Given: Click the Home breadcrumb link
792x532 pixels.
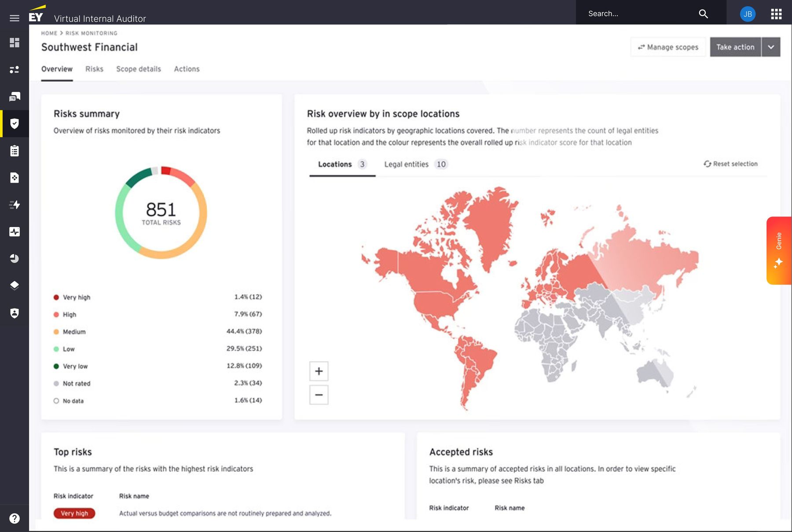Looking at the screenshot, I should click(49, 33).
